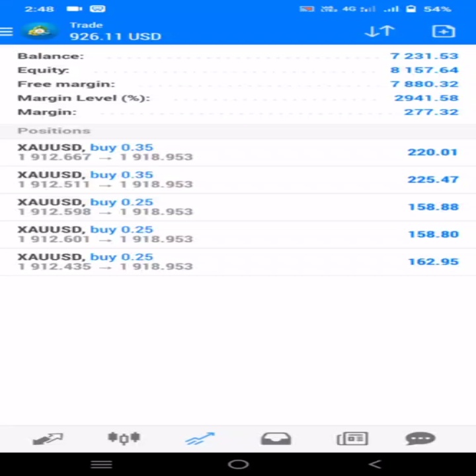
Task: Tap the MetaTrader account logo
Action: tap(38, 31)
